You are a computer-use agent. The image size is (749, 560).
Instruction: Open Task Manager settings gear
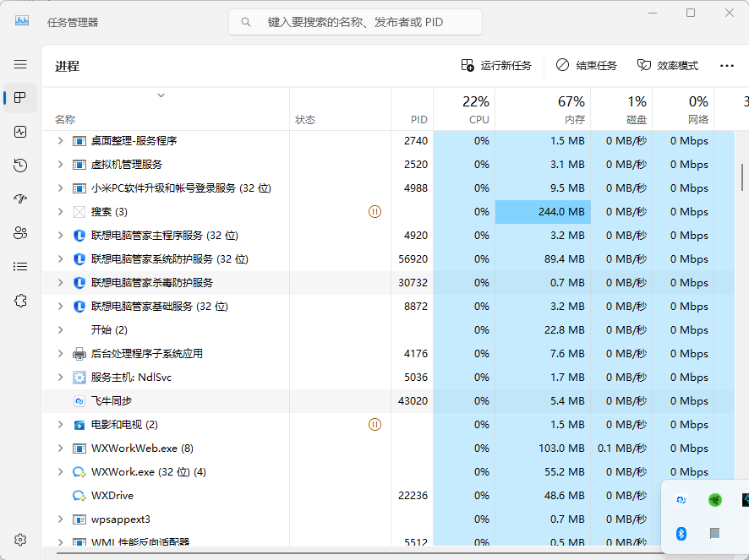click(x=20, y=540)
